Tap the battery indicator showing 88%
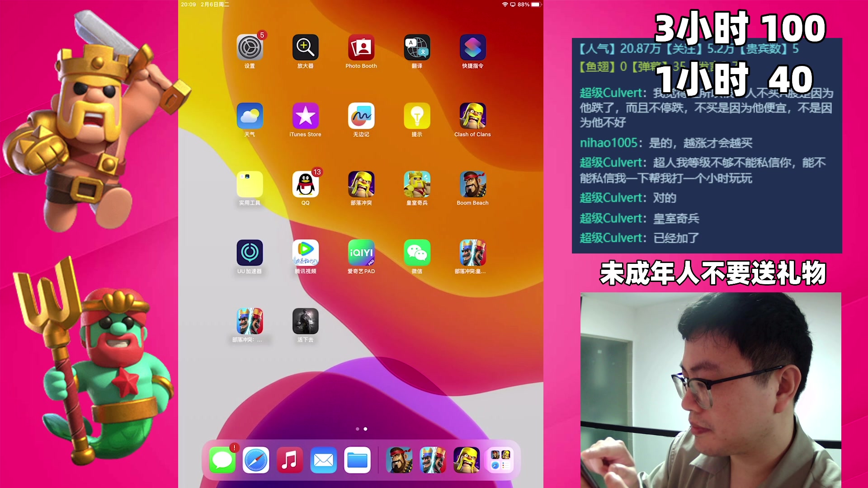The width and height of the screenshot is (868, 488). [x=529, y=5]
